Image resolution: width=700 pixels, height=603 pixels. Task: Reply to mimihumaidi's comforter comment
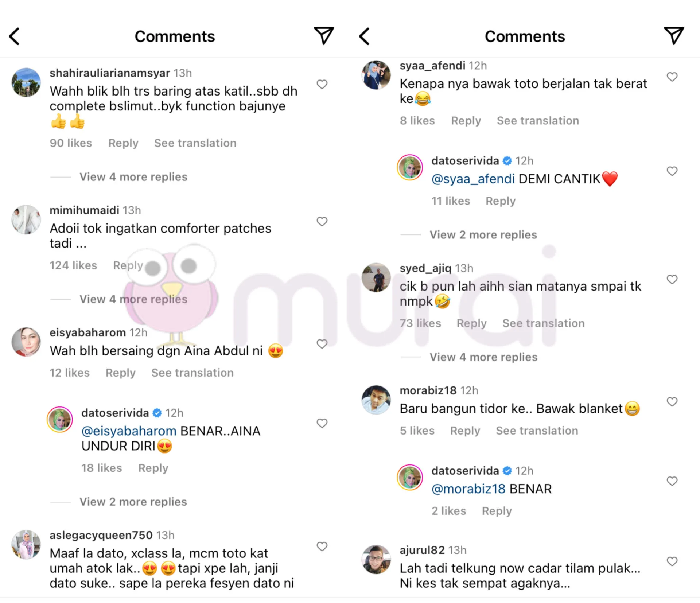click(x=128, y=265)
